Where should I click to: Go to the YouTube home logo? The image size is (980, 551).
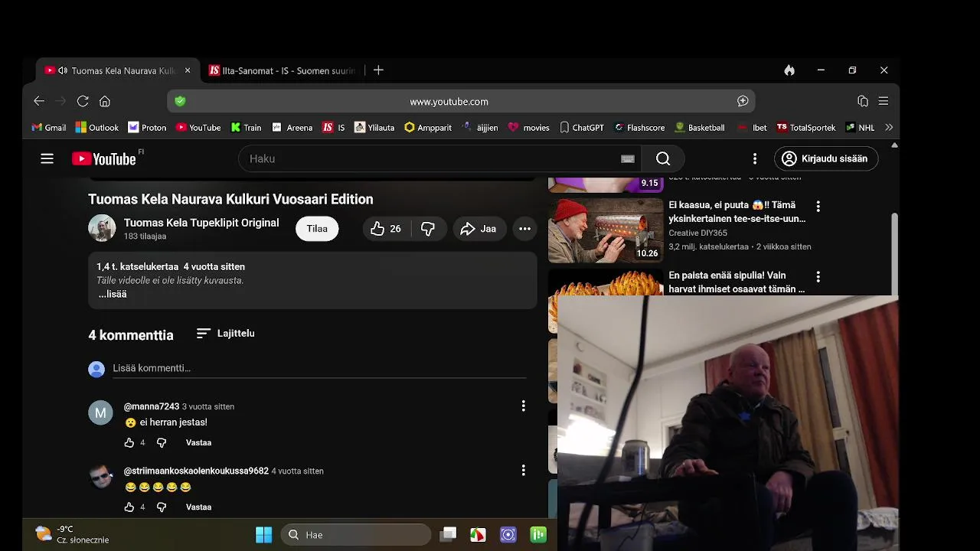104,158
